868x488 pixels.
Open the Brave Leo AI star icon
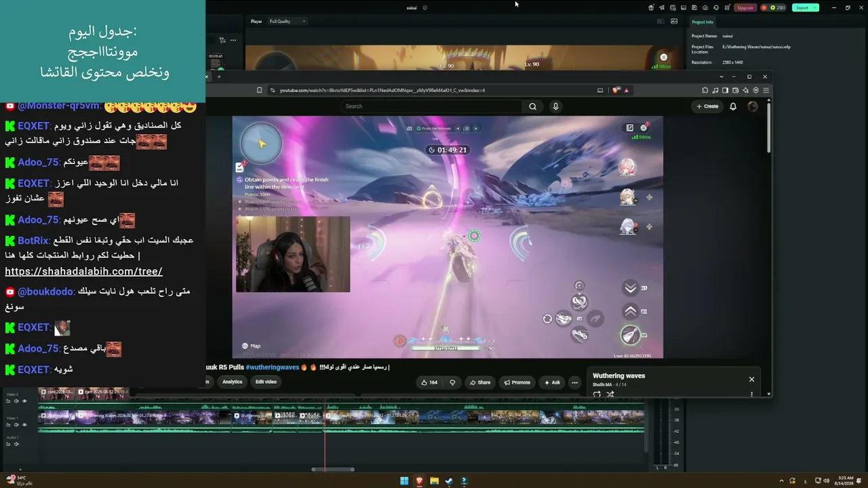pos(746,90)
